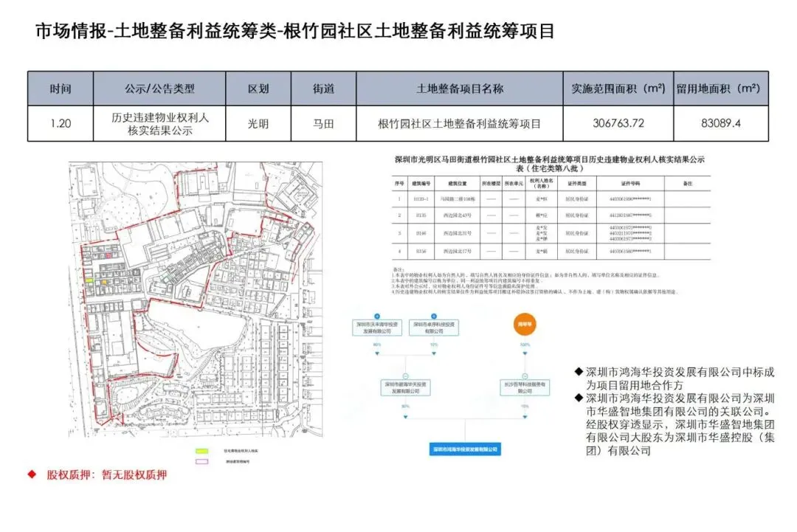The height and width of the screenshot is (532, 797).
Task: Click the green legend swatch below the map
Action: 202,451
